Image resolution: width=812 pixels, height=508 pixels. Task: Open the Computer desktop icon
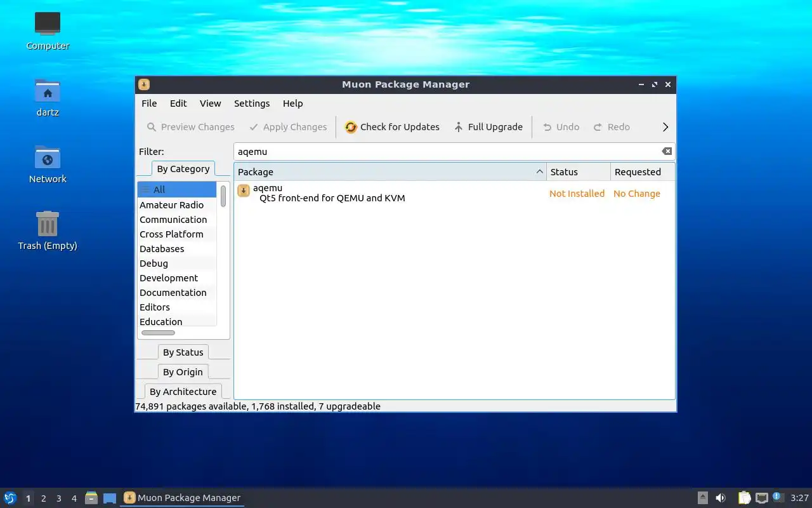48,31
